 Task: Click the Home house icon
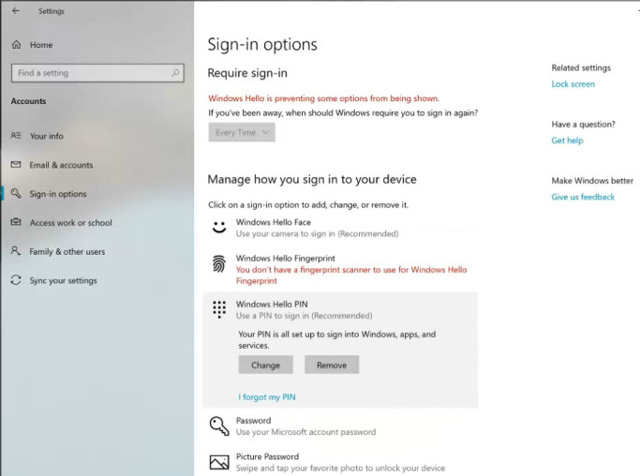(x=16, y=44)
